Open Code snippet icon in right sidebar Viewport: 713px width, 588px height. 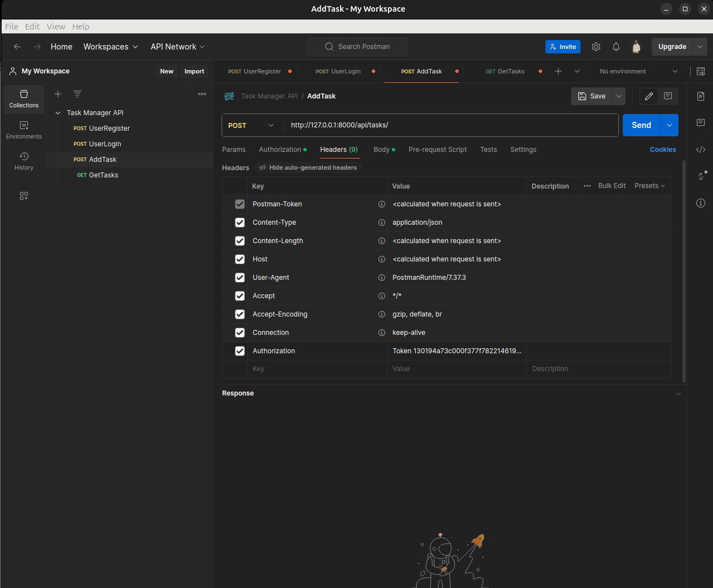point(701,150)
